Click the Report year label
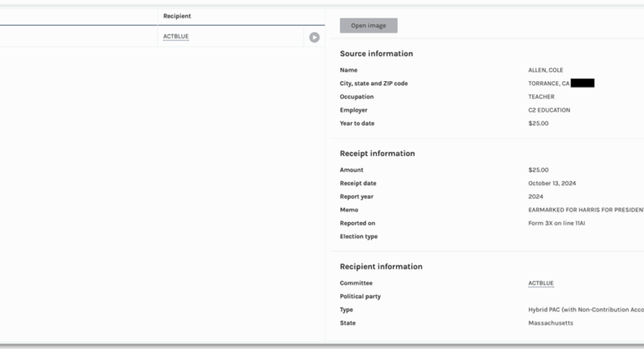The width and height of the screenshot is (644, 349). 357,197
